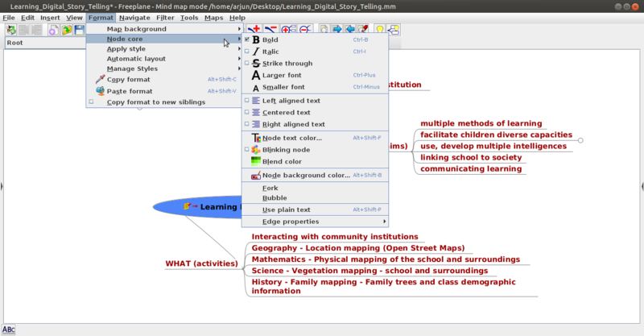Expand the Manage Styles submenu arrow
This screenshot has width=644, height=336.
click(239, 68)
